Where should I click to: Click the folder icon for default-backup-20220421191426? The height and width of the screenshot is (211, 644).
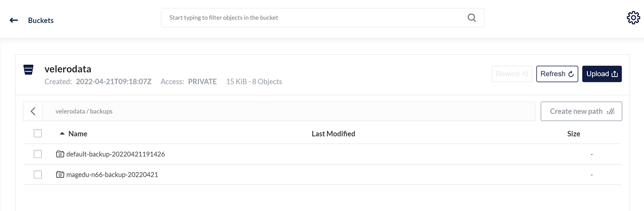60,154
